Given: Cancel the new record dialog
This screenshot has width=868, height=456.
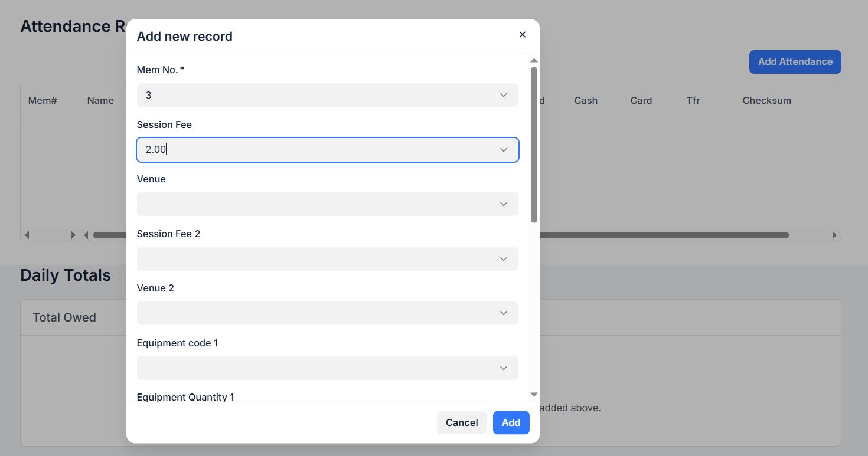Looking at the screenshot, I should (x=461, y=422).
